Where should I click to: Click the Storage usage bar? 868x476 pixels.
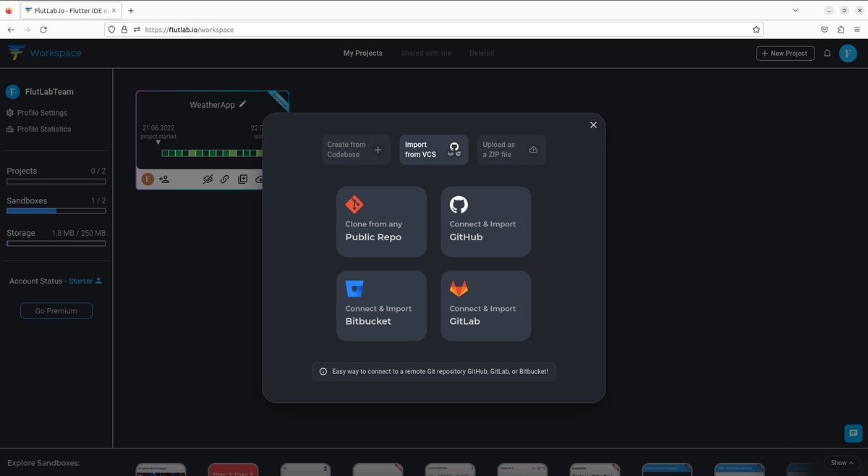tap(56, 244)
